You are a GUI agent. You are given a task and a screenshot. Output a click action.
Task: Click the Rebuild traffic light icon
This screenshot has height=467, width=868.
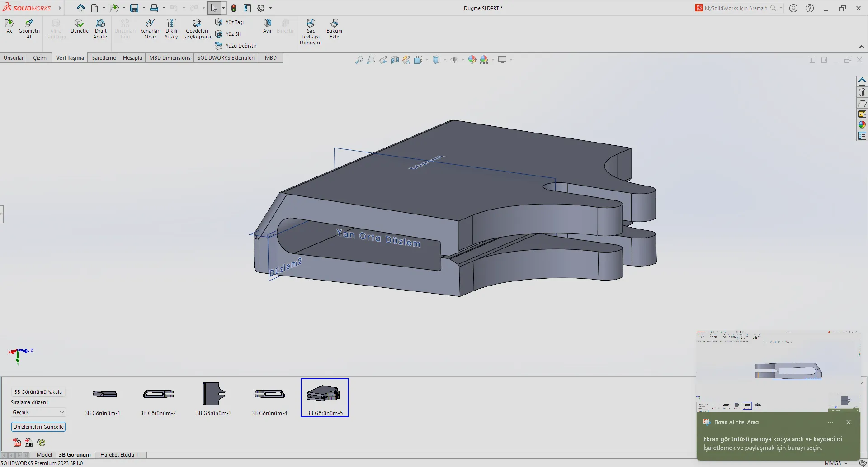coord(234,8)
